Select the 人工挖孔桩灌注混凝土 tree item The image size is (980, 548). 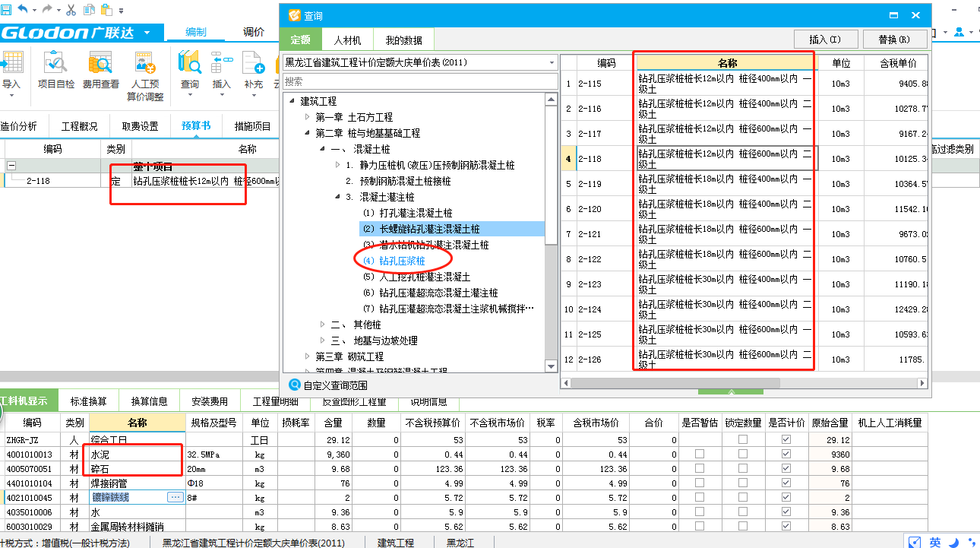(417, 277)
